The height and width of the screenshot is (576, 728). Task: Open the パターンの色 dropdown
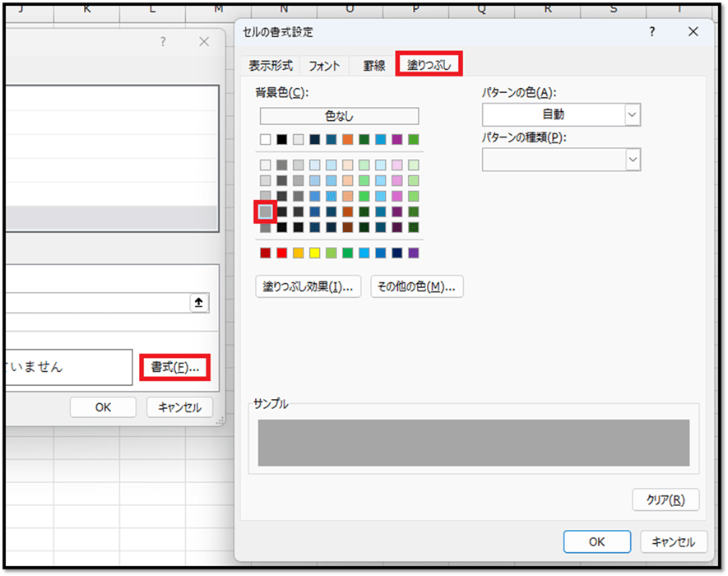click(561, 114)
